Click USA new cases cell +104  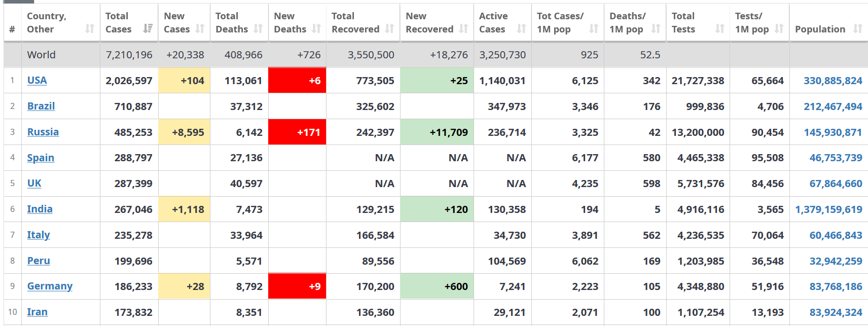pyautogui.click(x=184, y=81)
